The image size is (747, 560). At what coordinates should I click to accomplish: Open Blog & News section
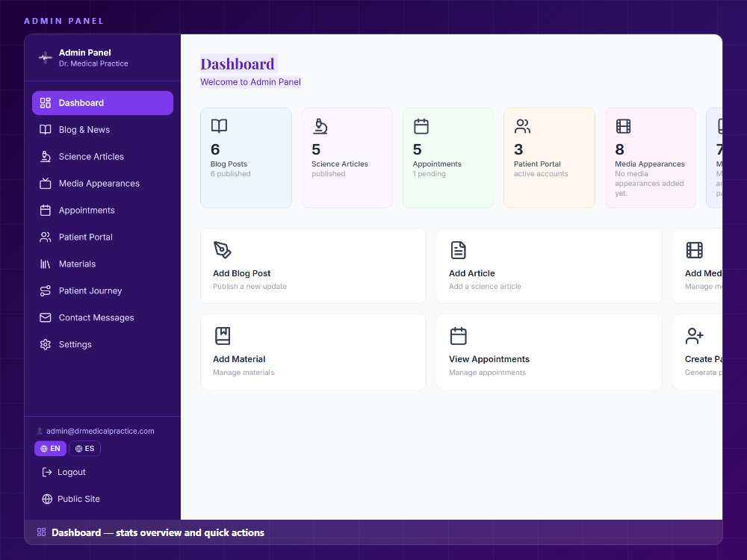[x=102, y=129]
